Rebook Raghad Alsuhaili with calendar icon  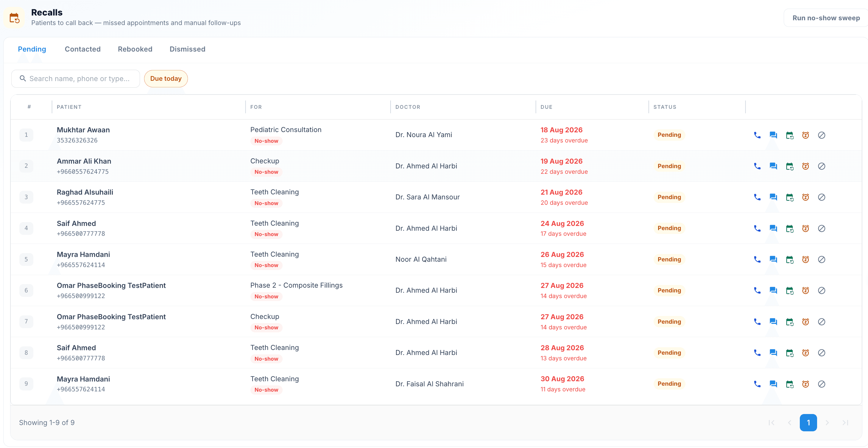pos(789,197)
